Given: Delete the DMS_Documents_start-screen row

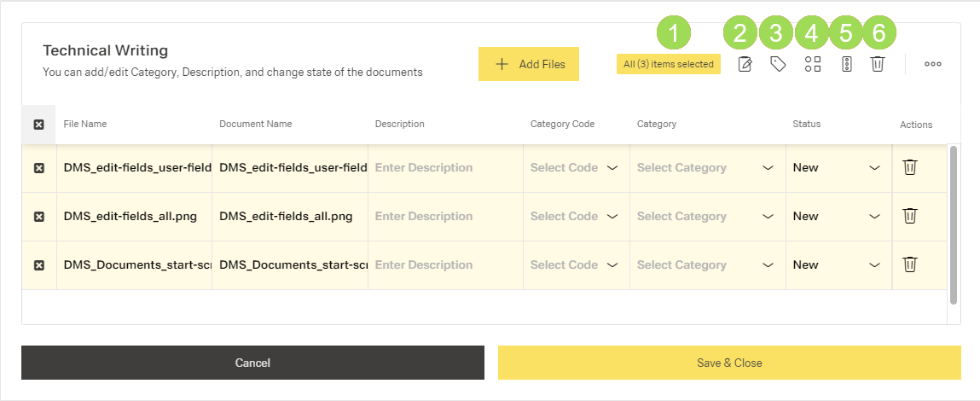Looking at the screenshot, I should [x=910, y=264].
